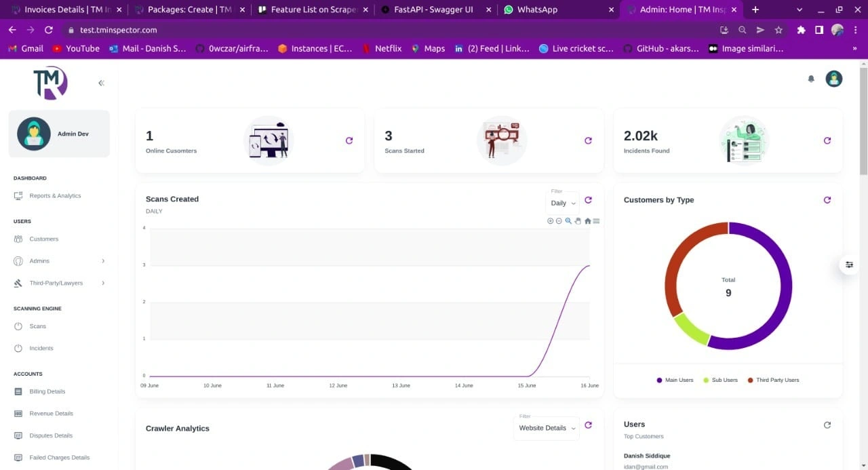868x470 pixels.
Task: Open the Website Details filter dropdown
Action: pos(547,428)
